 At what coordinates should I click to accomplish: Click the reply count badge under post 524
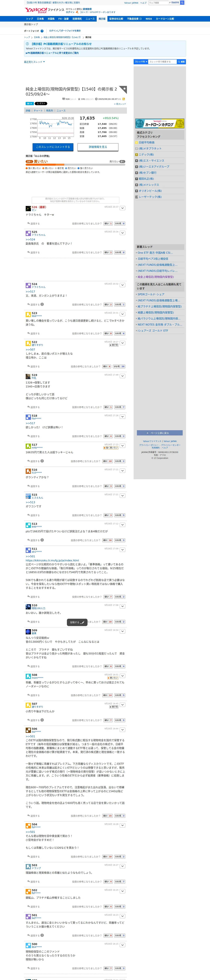42,304
